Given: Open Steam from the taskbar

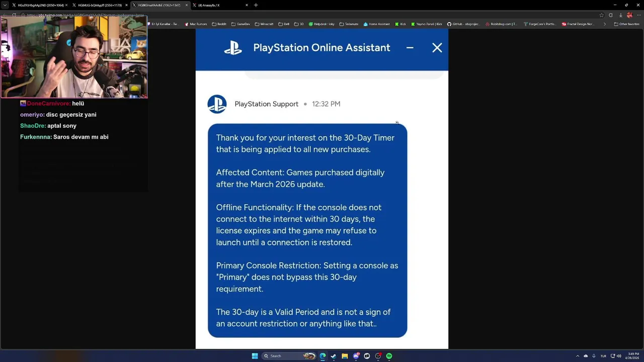Looking at the screenshot, I should [x=333, y=356].
